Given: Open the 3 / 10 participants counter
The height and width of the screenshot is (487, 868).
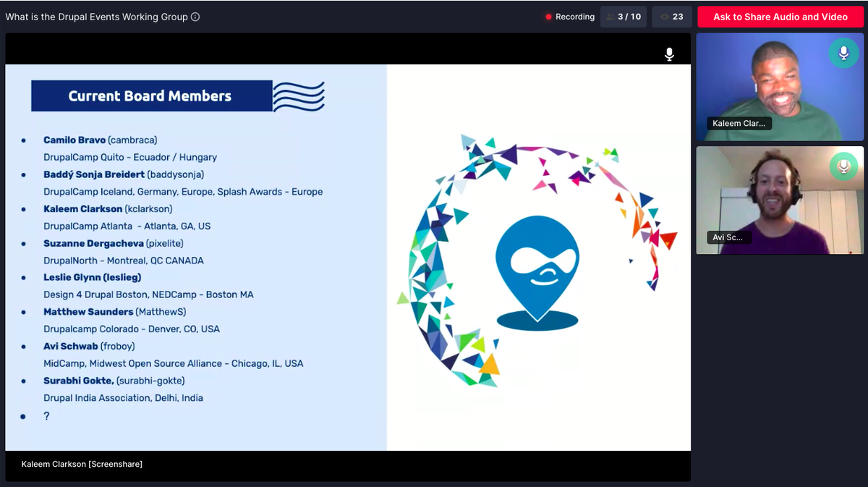Looking at the screenshot, I should [624, 17].
